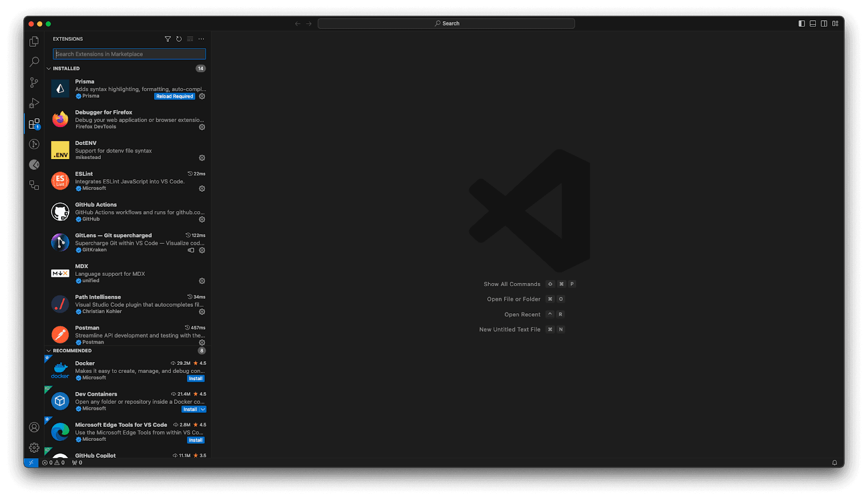Image resolution: width=868 pixels, height=499 pixels.
Task: Open the Accounts icon in activity bar
Action: [34, 427]
